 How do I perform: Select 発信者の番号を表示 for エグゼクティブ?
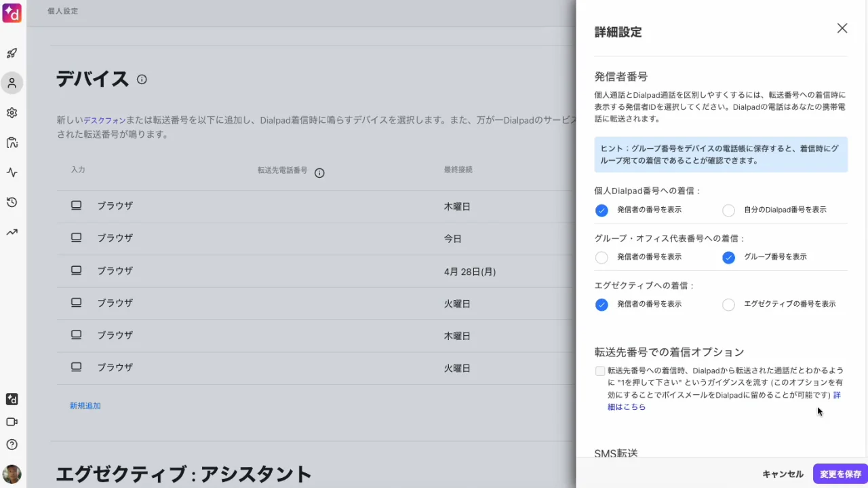(x=601, y=305)
